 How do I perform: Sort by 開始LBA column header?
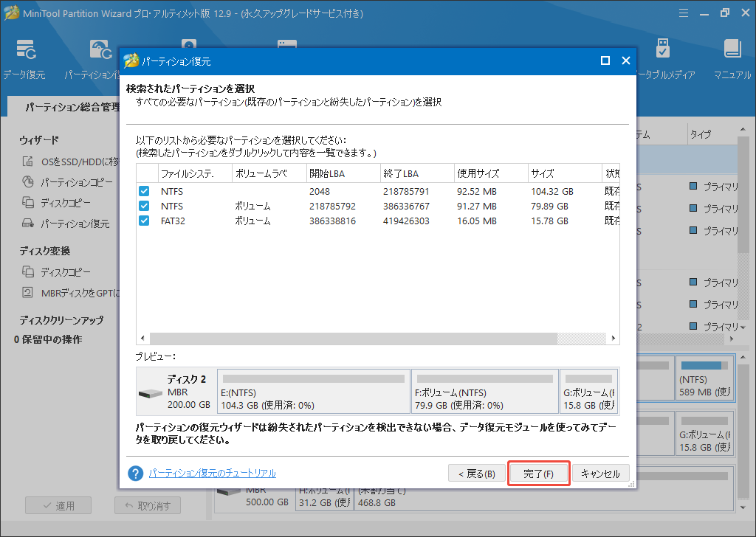(x=343, y=173)
